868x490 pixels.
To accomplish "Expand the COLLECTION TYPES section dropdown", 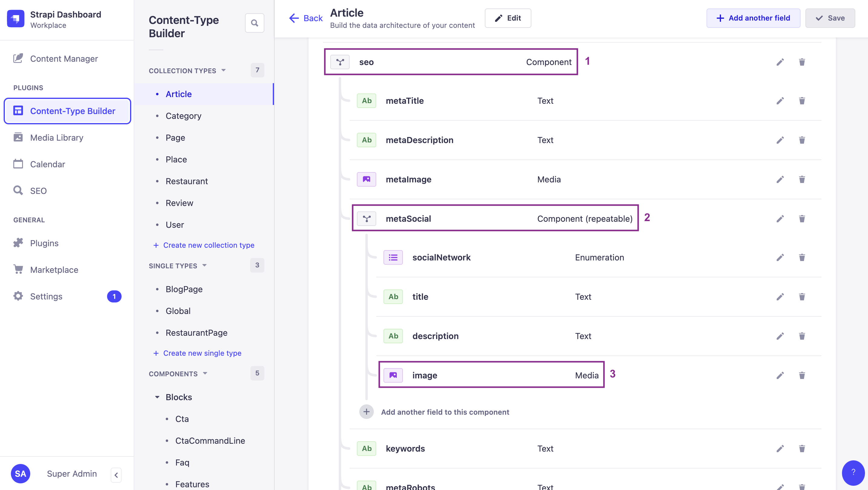I will 224,70.
